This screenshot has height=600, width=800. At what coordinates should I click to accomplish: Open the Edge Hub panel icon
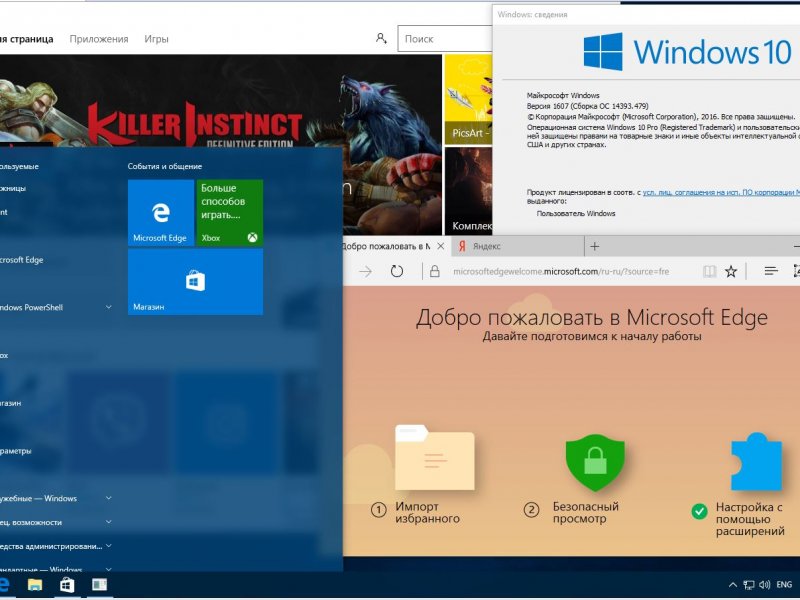771,271
